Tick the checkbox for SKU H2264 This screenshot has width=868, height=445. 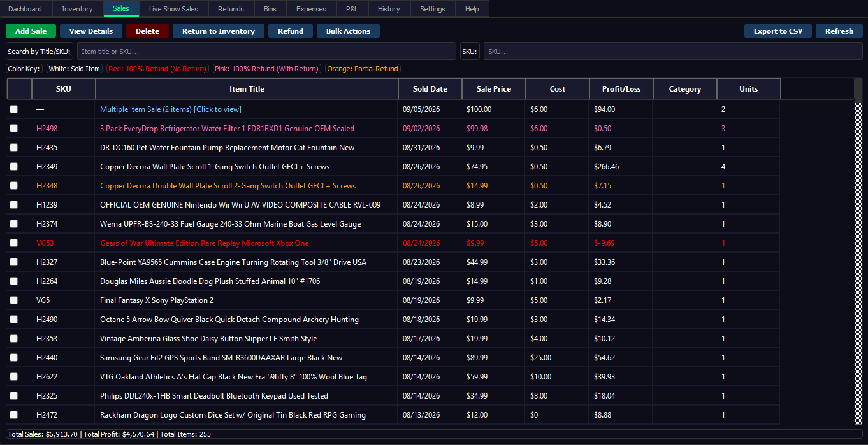(x=14, y=281)
